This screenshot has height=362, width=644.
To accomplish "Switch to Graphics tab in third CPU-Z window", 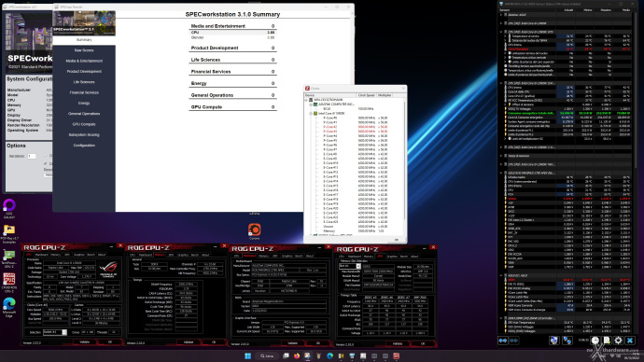I will (x=287, y=256).
